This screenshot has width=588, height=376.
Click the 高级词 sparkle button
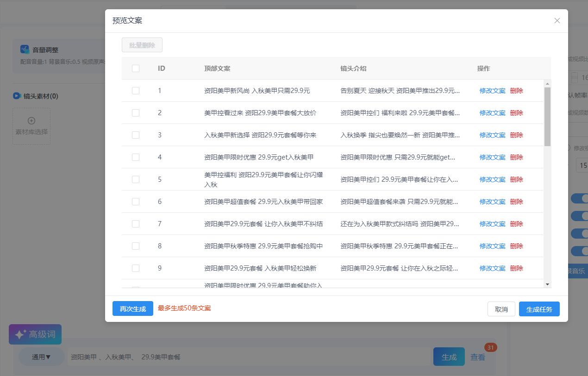35,334
